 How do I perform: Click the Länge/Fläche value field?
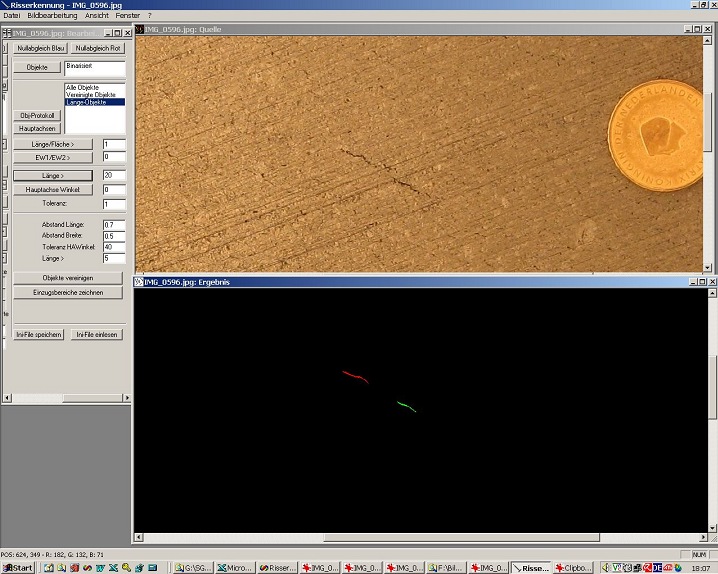[114, 145]
